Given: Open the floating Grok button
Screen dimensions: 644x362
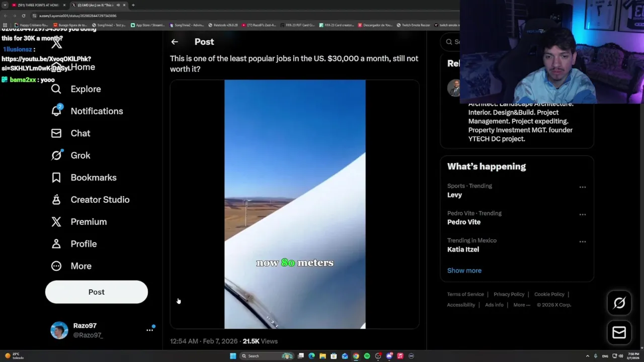Looking at the screenshot, I should 619,303.
